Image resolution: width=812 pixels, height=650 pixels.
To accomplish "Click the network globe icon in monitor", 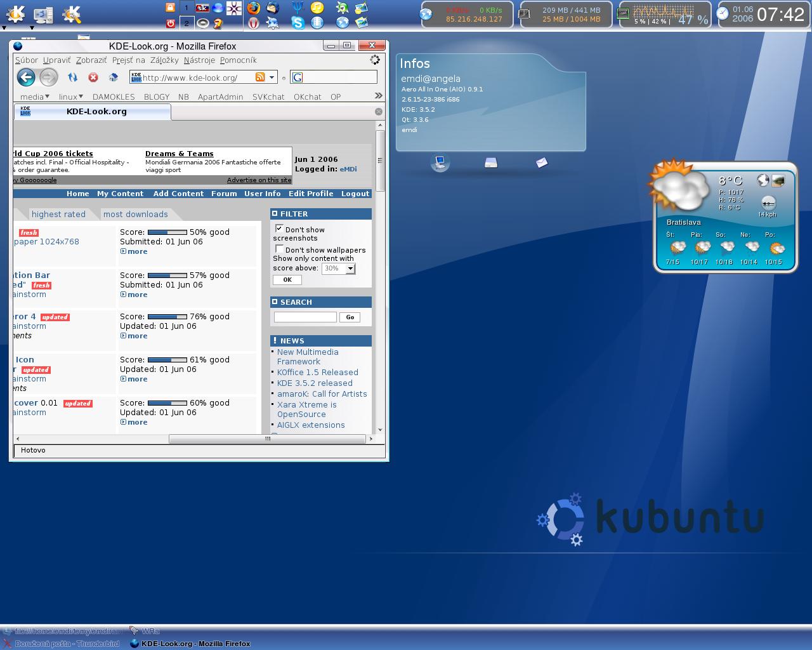I will (x=426, y=14).
